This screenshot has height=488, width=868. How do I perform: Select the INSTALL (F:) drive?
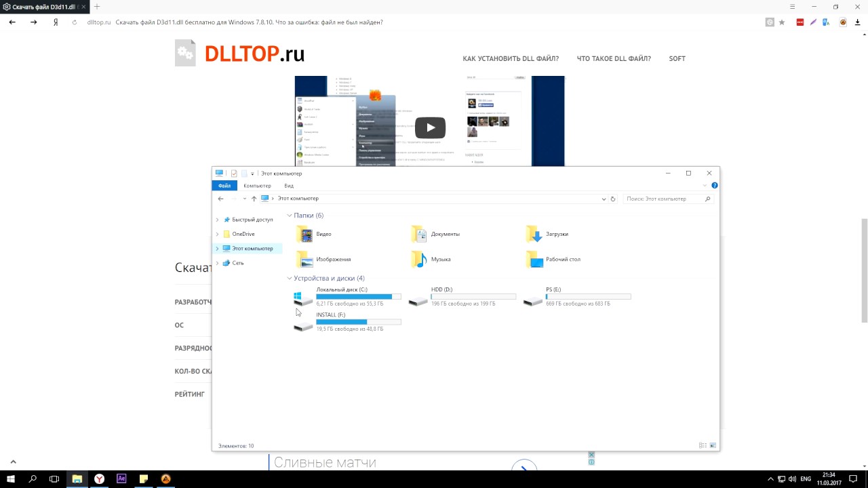(x=347, y=322)
